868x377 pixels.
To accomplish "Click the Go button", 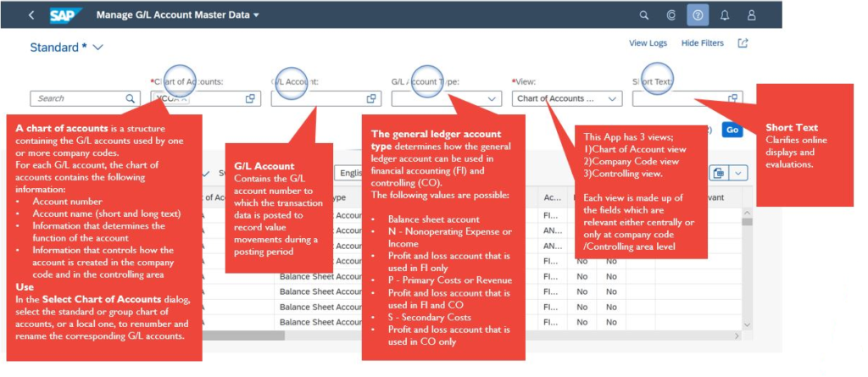I will click(x=732, y=130).
